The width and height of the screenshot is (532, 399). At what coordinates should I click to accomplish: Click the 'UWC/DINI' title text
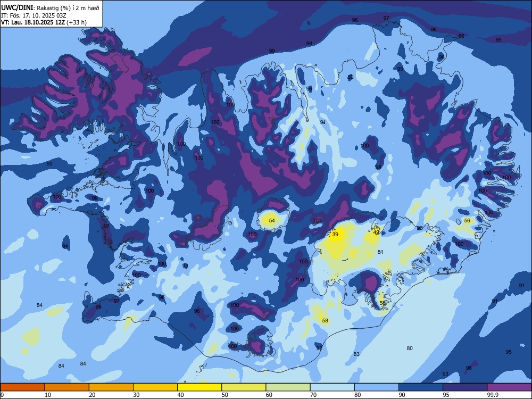coord(18,7)
